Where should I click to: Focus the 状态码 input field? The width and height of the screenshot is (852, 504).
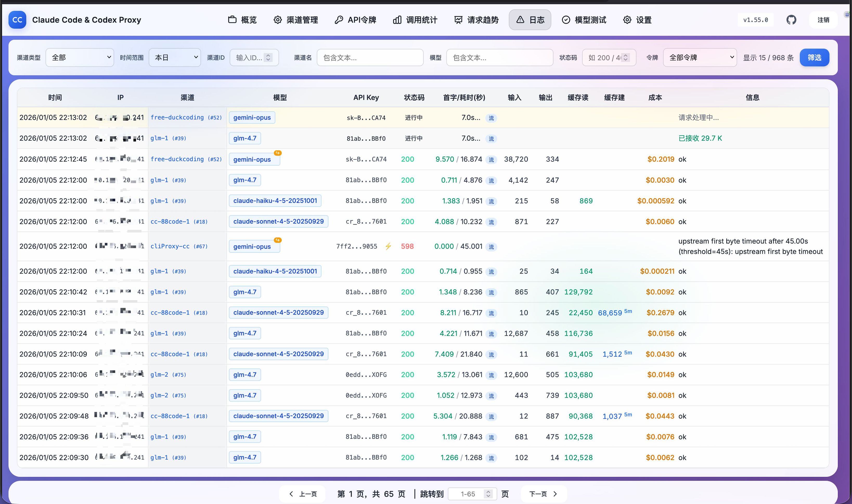[609, 57]
